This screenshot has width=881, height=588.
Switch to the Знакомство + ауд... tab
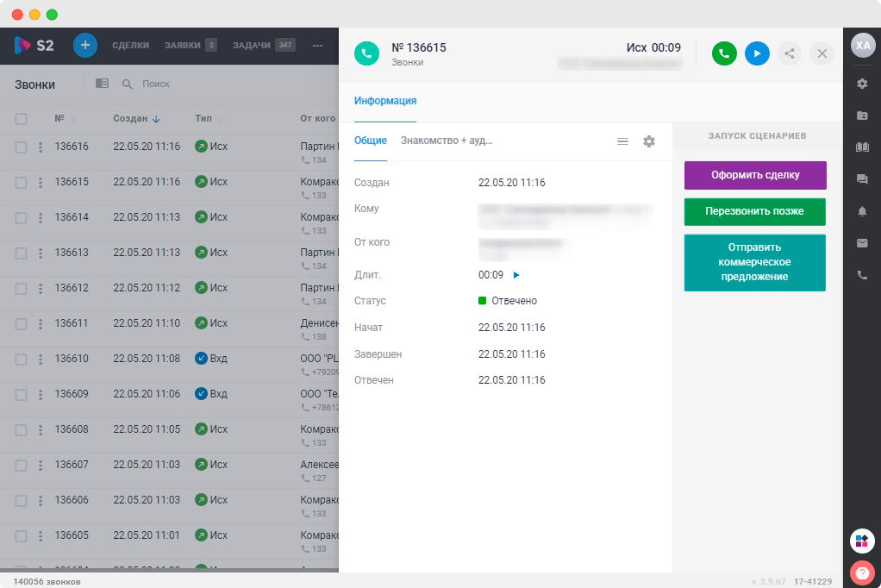pyautogui.click(x=447, y=141)
